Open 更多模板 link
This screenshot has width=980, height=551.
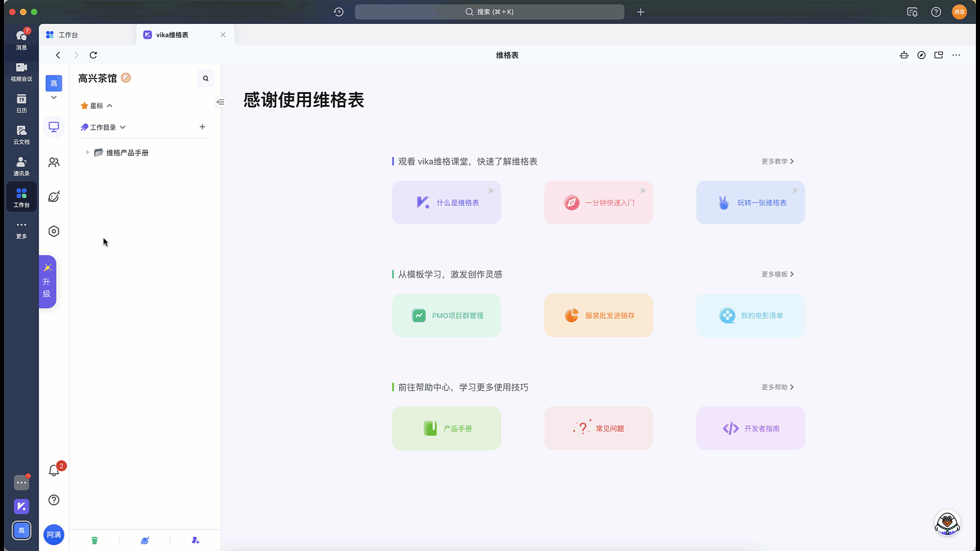[777, 274]
